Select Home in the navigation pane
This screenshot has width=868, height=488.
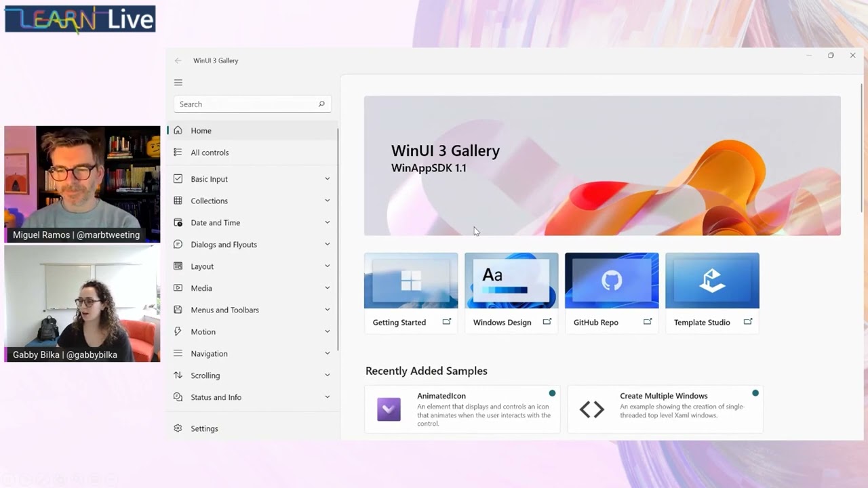(252, 131)
